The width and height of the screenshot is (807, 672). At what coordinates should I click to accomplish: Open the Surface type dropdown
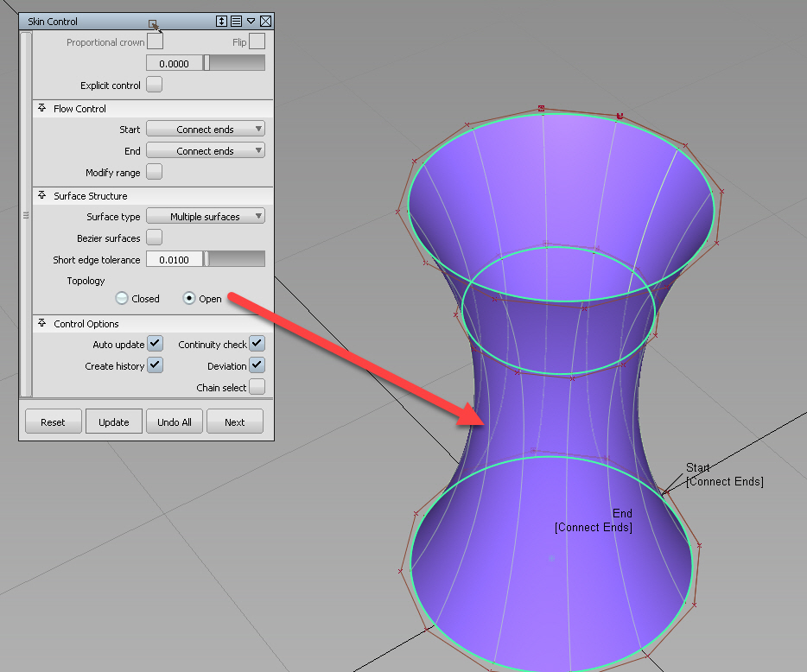coord(205,216)
